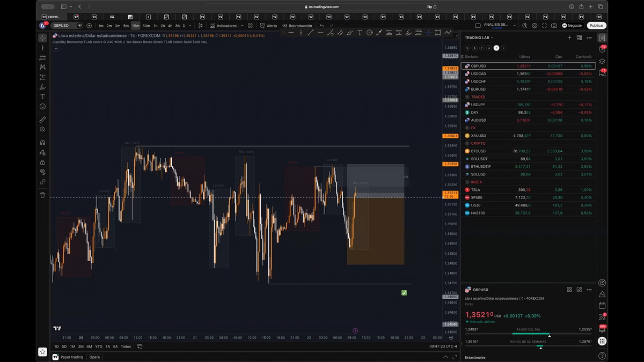Select the crosshair cursor tool

click(42, 38)
